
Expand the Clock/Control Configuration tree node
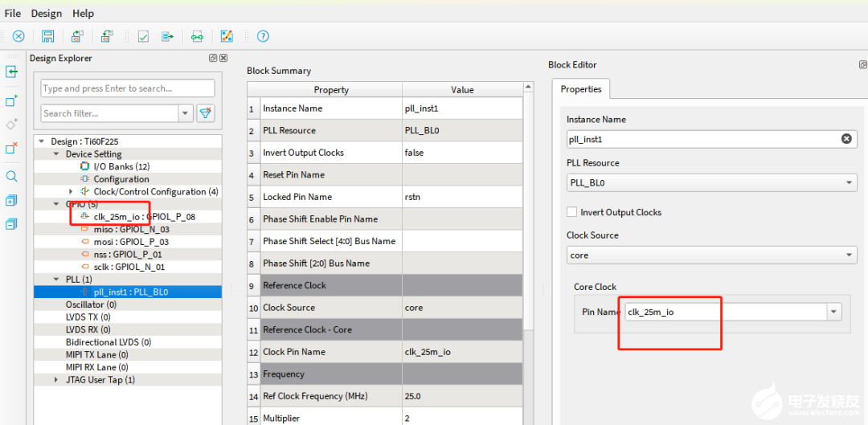point(71,191)
